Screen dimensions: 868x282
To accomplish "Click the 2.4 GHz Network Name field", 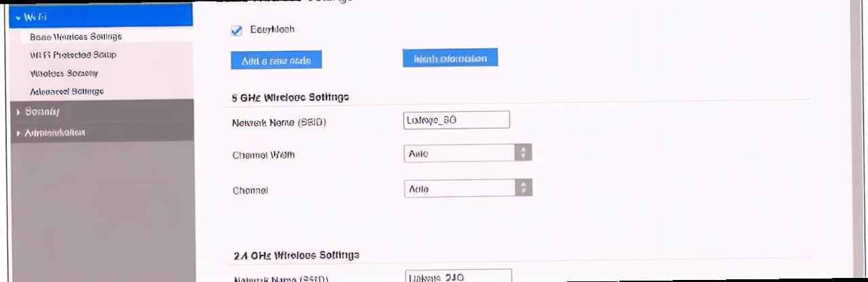I will click(458, 277).
